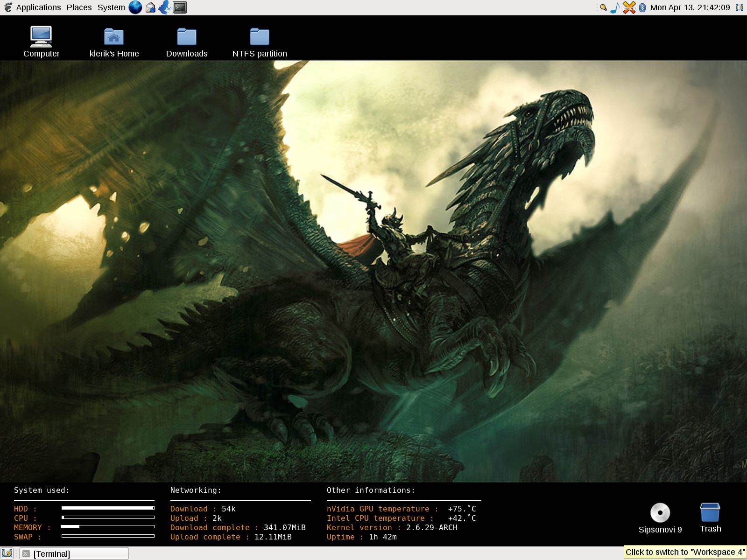
Task: Click the HDD usage bar
Action: click(x=108, y=508)
